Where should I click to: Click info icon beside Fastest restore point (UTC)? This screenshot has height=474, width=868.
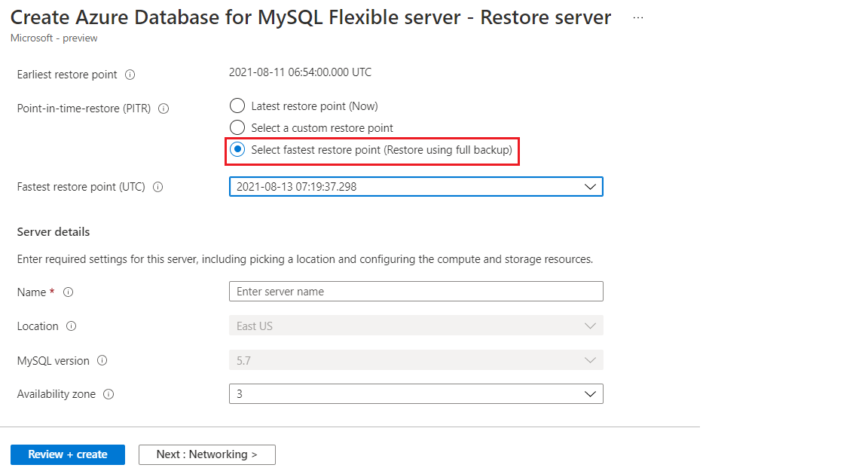coord(157,187)
